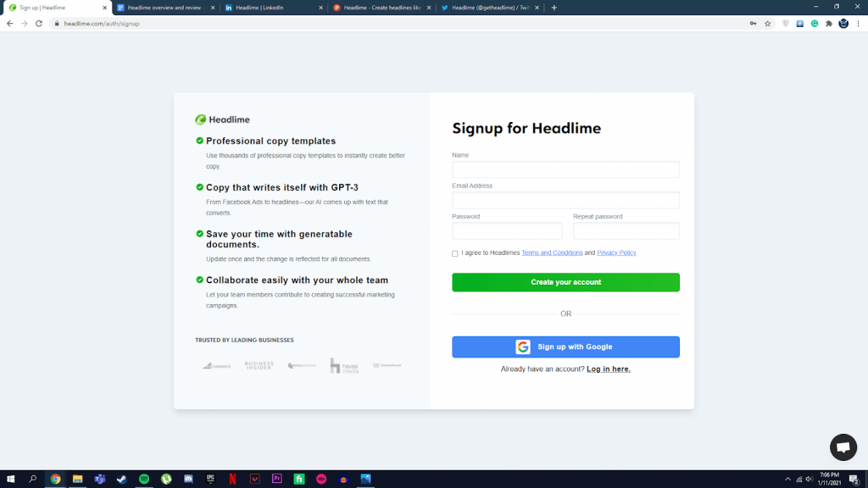The image size is (868, 488).
Task: Click the 'Signup for Headlime' heading
Action: (x=526, y=129)
